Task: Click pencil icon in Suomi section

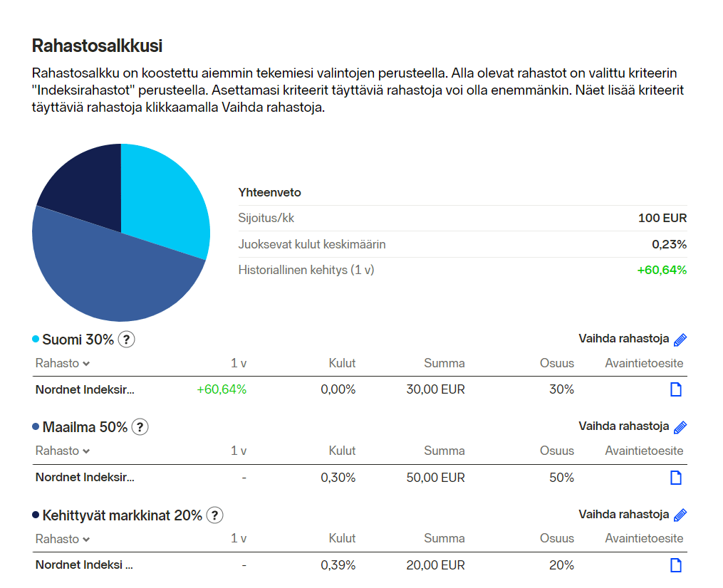Action: tap(680, 340)
